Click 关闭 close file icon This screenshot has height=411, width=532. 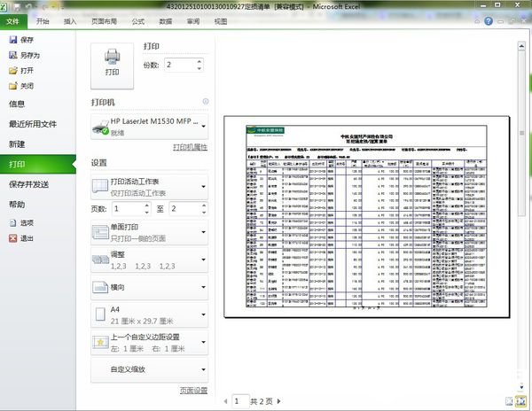point(13,86)
